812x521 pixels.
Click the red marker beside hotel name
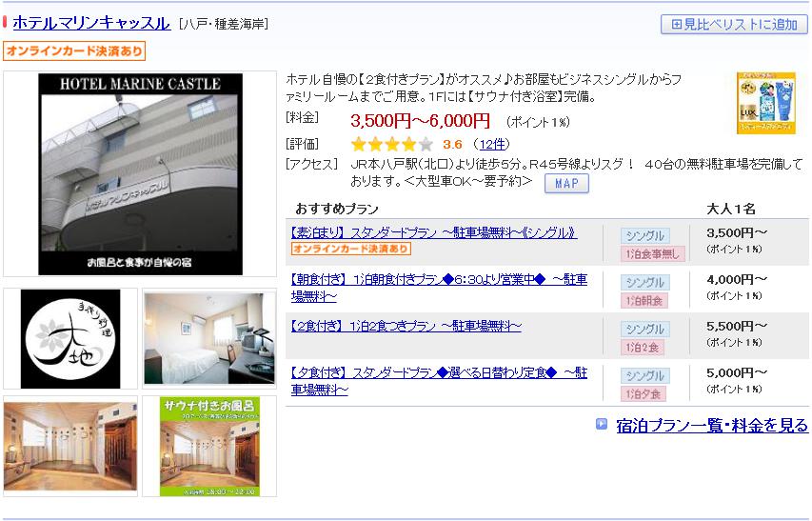click(x=5, y=22)
